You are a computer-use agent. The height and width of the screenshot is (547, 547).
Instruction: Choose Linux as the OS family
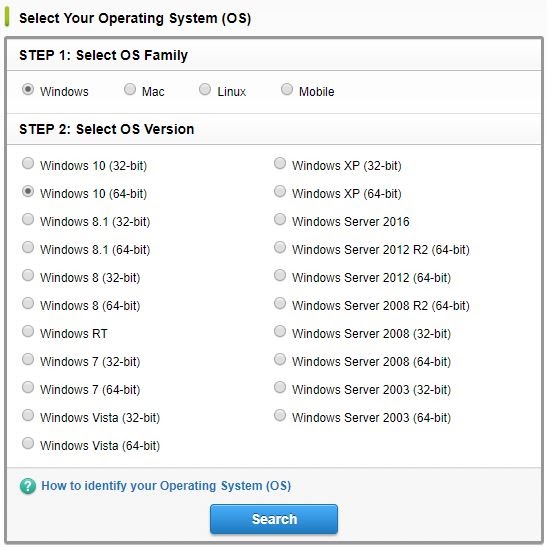(205, 89)
